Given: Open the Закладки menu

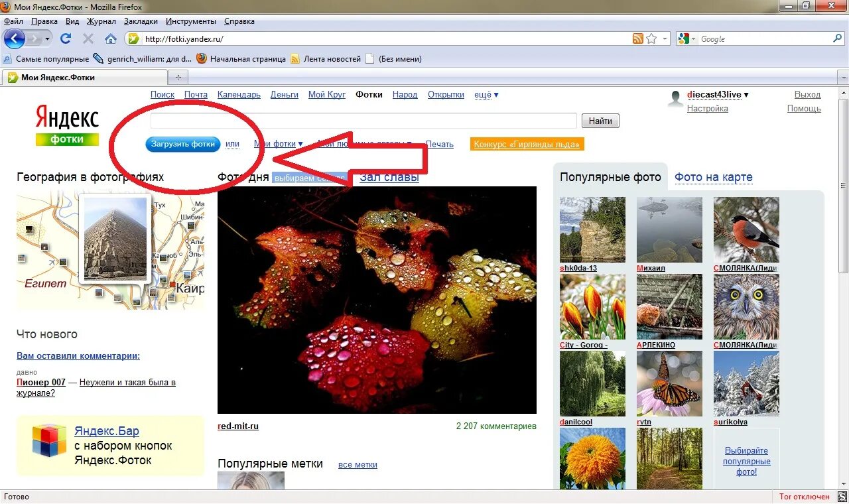Looking at the screenshot, I should point(141,21).
